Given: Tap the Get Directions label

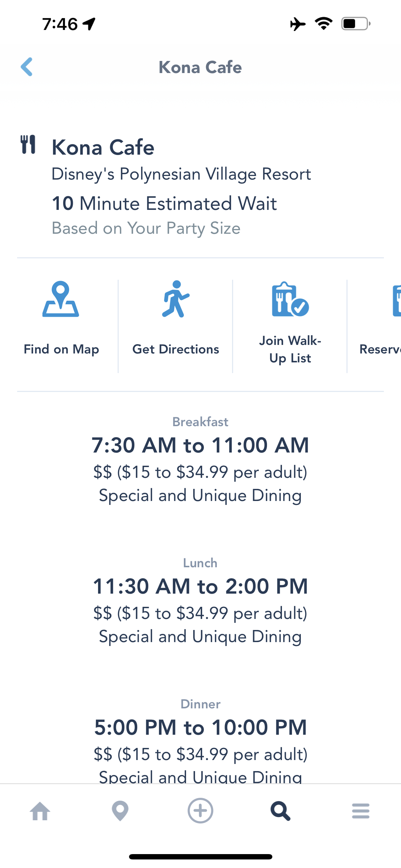Looking at the screenshot, I should click(176, 349).
